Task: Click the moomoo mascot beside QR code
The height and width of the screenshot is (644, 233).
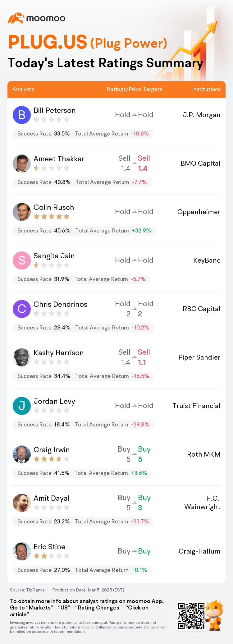Action: 214,615
